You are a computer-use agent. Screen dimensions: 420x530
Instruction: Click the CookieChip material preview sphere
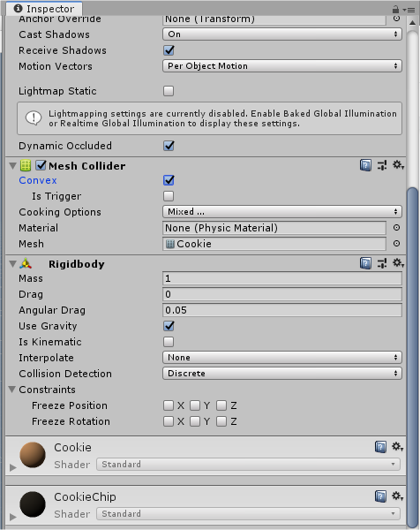[33, 504]
